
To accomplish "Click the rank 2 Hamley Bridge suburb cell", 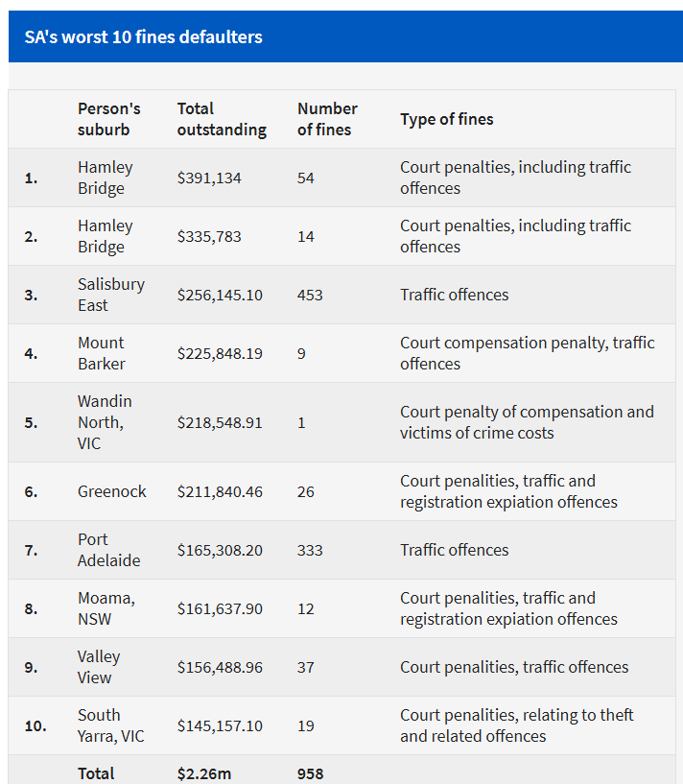I will pyautogui.click(x=106, y=236).
